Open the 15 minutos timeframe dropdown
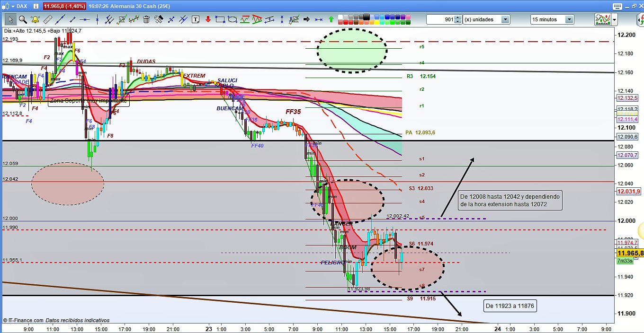The height and width of the screenshot is (333, 644). point(569,19)
